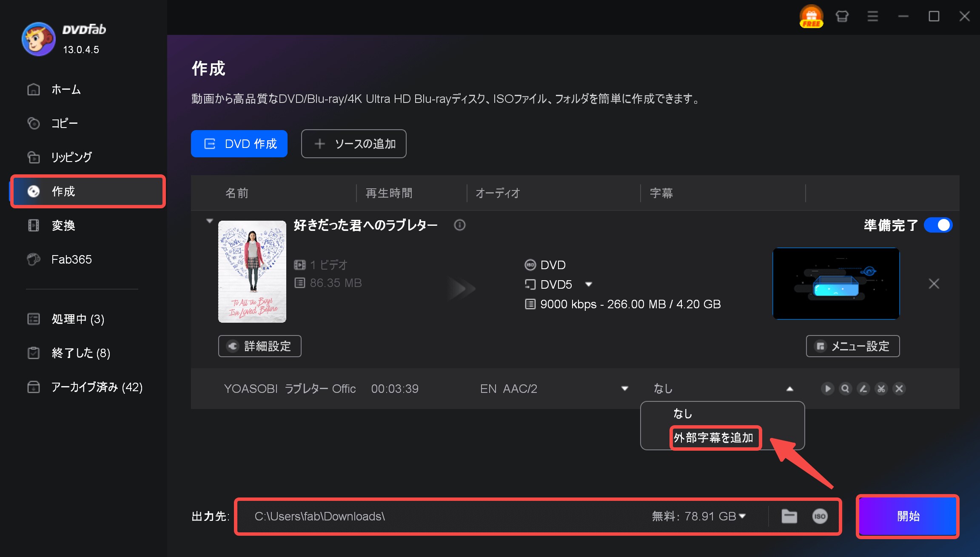Viewport: 980px width, 557px height.
Task: Toggle the 準備完了 switch
Action: coord(938,225)
